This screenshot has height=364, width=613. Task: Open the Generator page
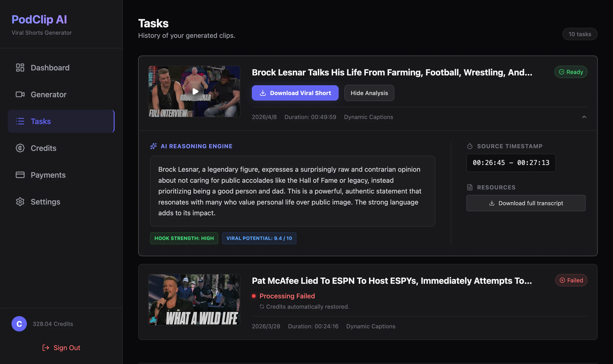coord(48,94)
